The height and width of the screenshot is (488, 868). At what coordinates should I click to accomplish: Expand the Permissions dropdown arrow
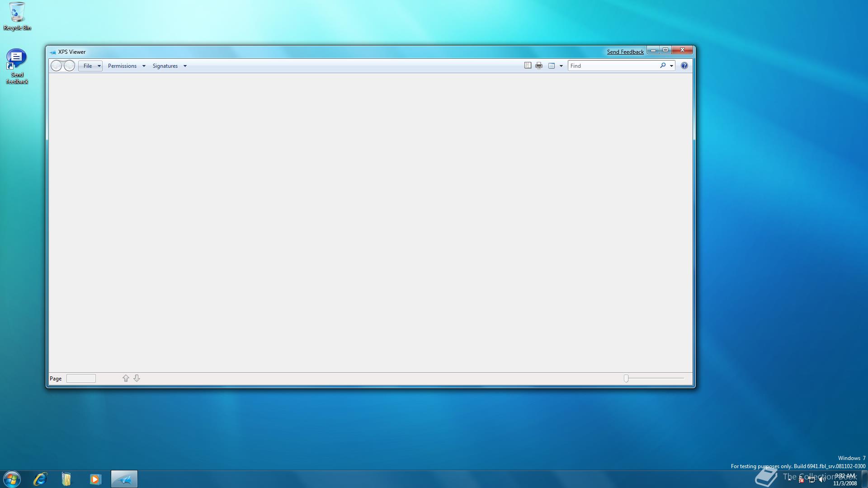pyautogui.click(x=144, y=66)
